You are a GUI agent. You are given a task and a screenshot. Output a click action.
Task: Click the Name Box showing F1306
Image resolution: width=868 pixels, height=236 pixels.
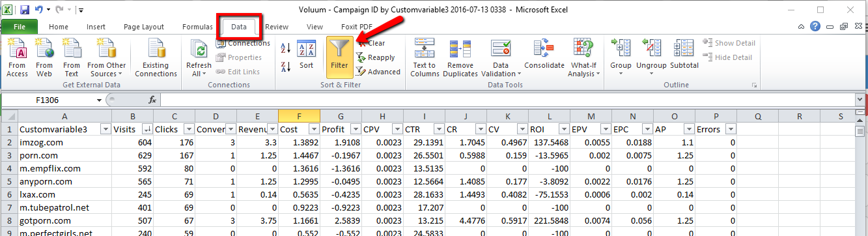(x=48, y=100)
